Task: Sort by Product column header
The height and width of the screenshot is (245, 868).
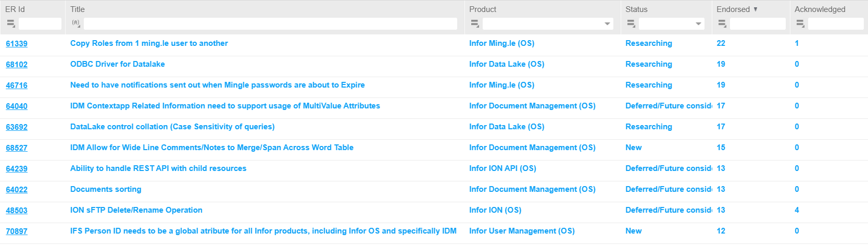Action: pyautogui.click(x=483, y=9)
